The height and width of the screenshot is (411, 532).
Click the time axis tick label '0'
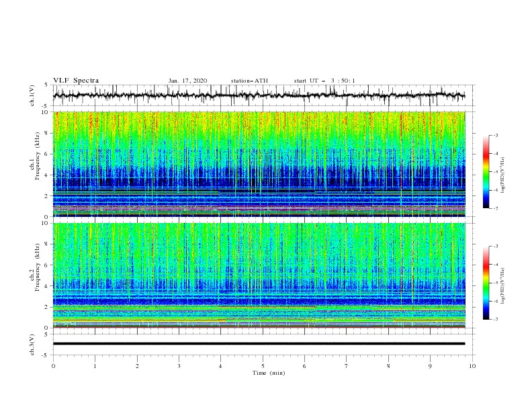pos(53,366)
